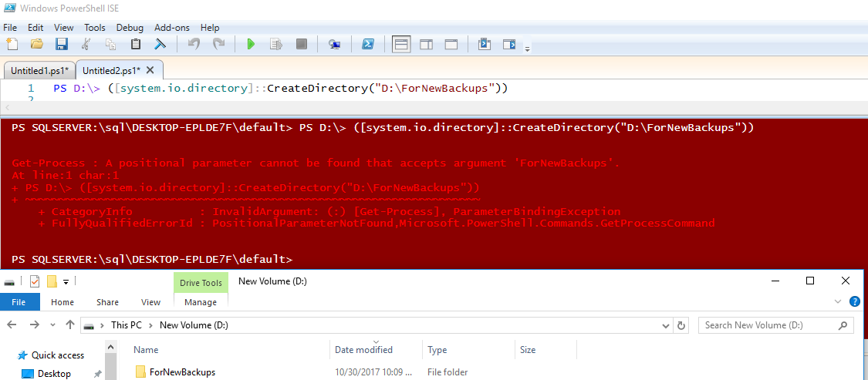
Task: Open the Manage tab under Drive Tools
Action: tap(201, 302)
